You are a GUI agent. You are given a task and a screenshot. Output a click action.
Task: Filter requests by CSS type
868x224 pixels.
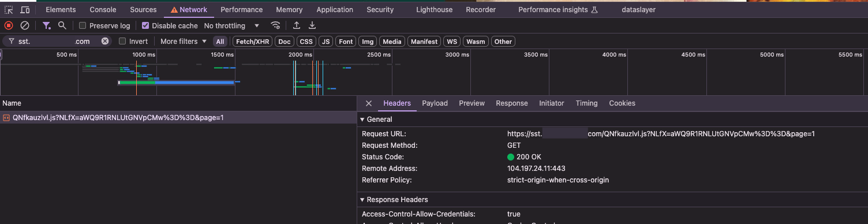[x=306, y=42]
